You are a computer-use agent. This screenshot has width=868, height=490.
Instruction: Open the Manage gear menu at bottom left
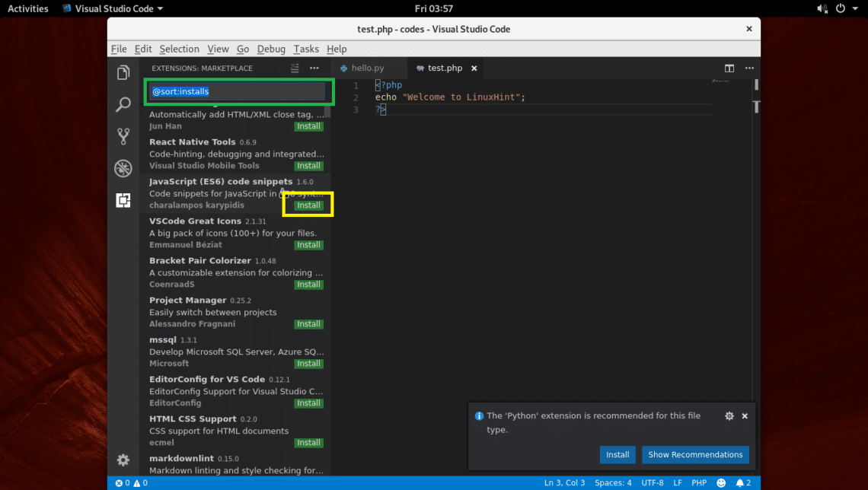point(123,460)
